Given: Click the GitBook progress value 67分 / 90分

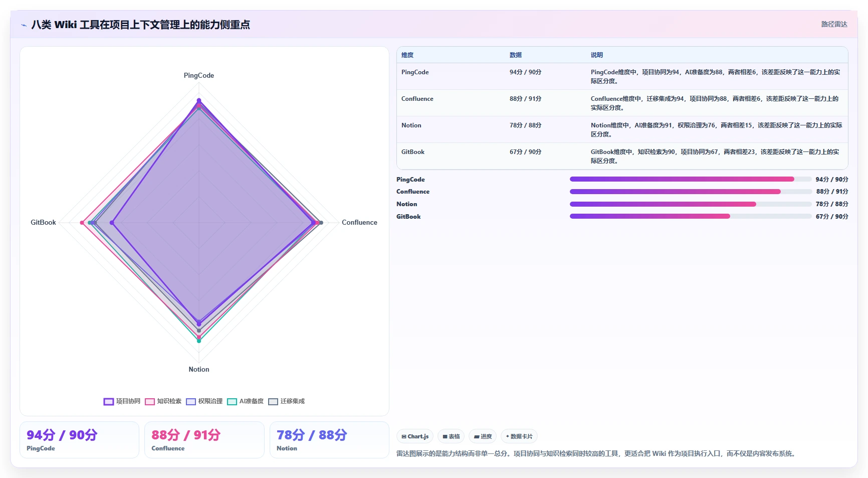Looking at the screenshot, I should pos(832,217).
